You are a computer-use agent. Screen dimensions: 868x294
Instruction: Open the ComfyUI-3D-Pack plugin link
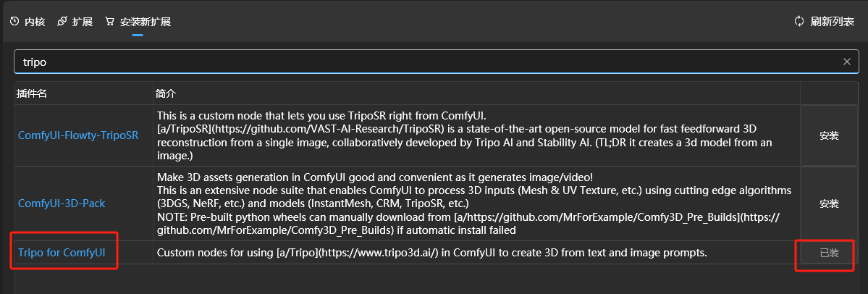[x=62, y=203]
